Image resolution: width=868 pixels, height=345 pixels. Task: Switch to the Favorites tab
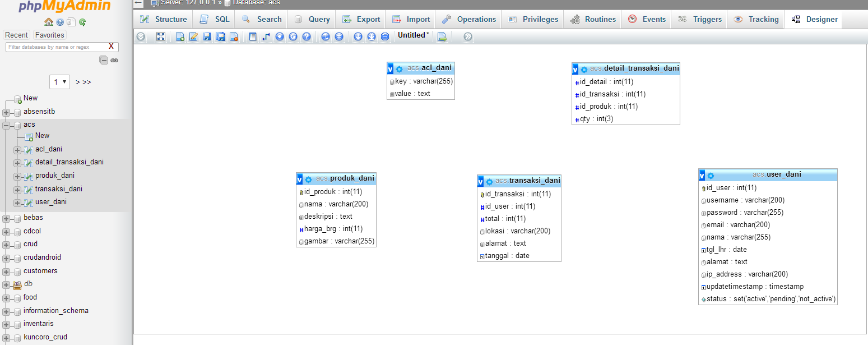[49, 35]
